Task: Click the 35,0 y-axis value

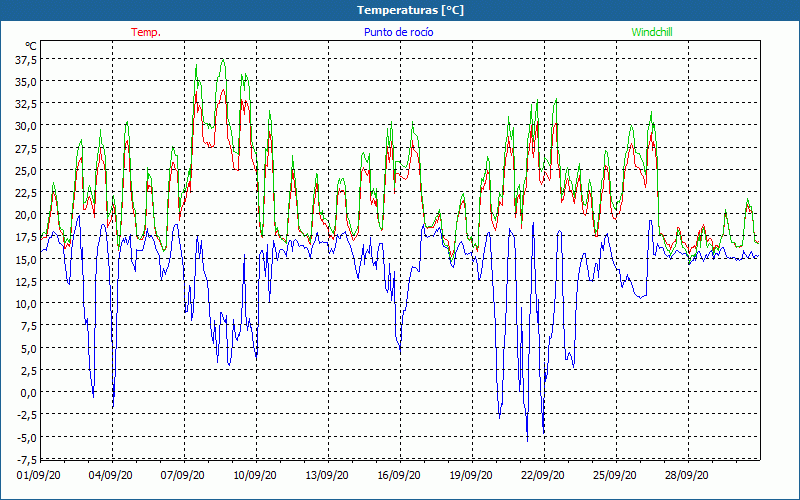Action: (x=26, y=82)
